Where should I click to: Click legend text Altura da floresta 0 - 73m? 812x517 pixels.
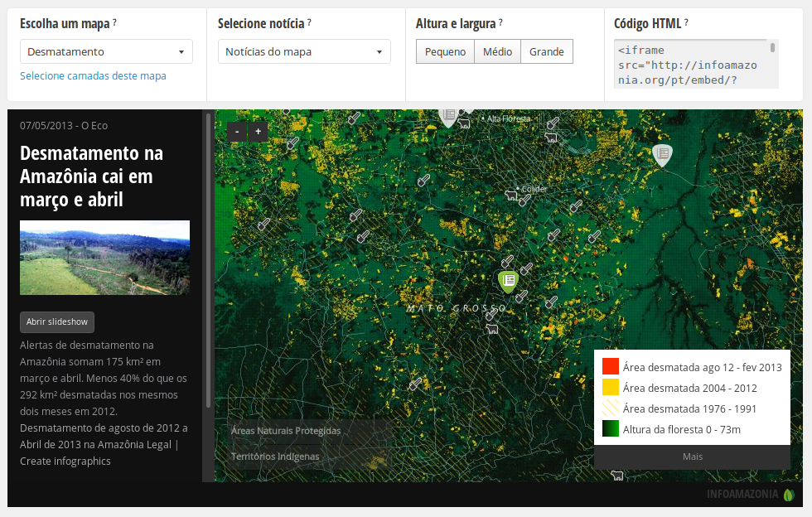click(x=681, y=429)
